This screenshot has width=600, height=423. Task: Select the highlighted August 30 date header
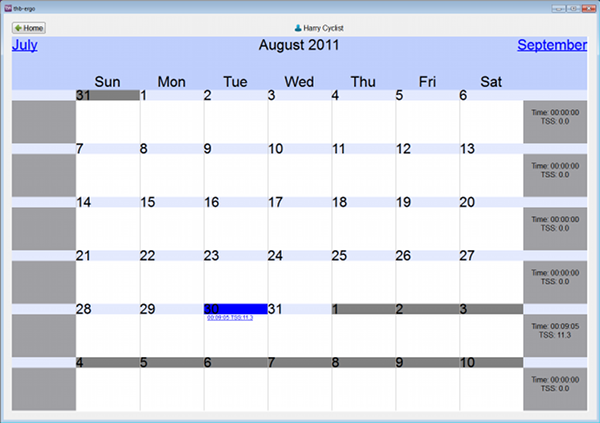point(235,309)
